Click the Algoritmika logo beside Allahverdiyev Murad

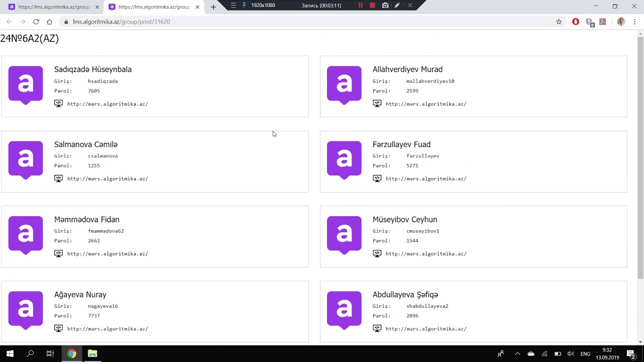(344, 85)
